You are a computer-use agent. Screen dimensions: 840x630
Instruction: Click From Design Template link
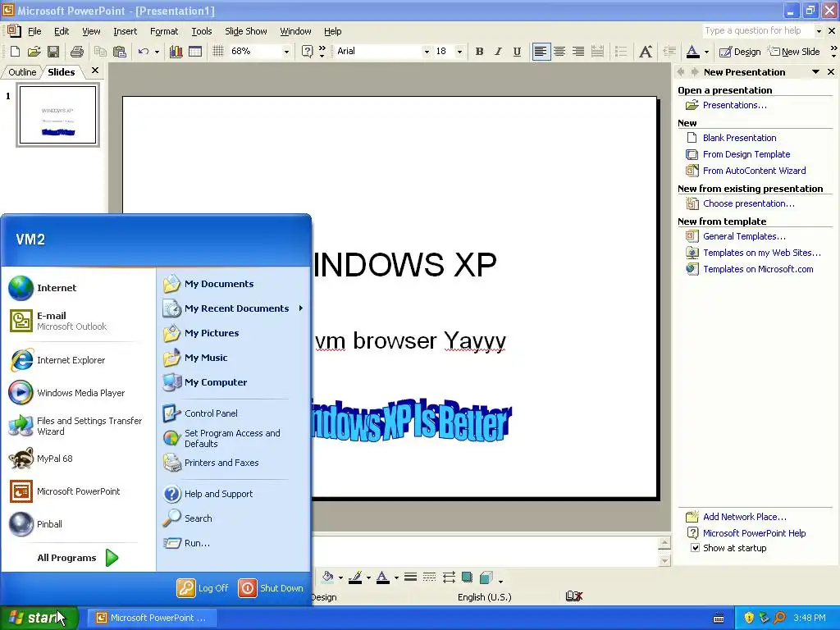746,154
